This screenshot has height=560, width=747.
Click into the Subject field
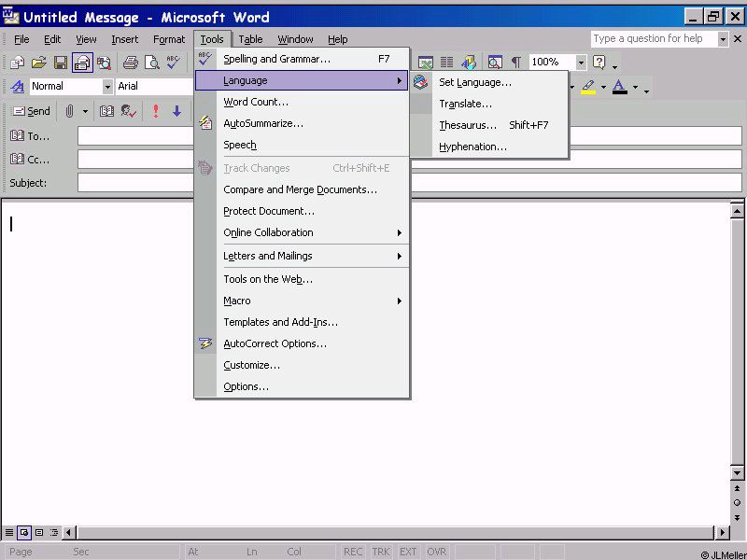(x=409, y=183)
